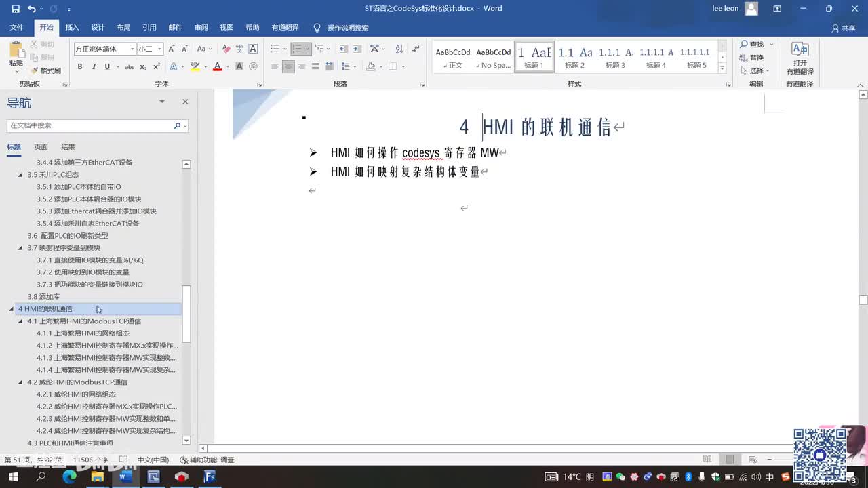Align text left
The image size is (868, 488).
(275, 66)
